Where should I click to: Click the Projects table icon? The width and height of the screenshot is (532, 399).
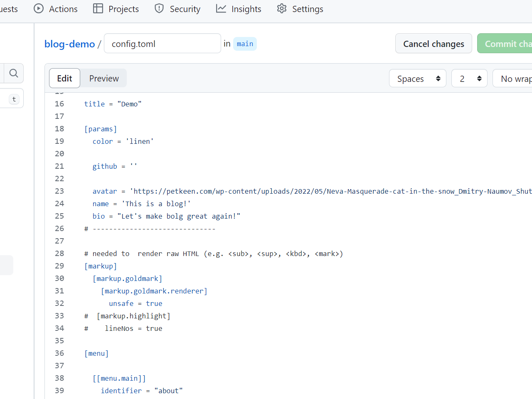coord(98,8)
